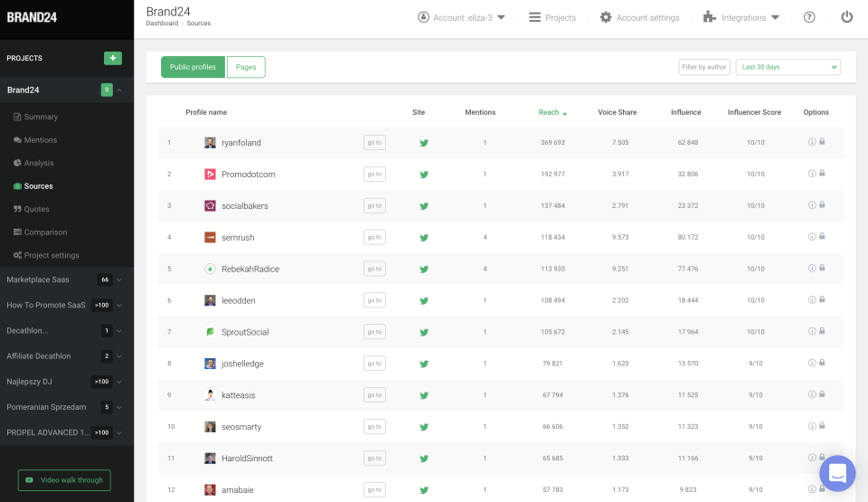Show info icon for socialbakers row

click(812, 205)
